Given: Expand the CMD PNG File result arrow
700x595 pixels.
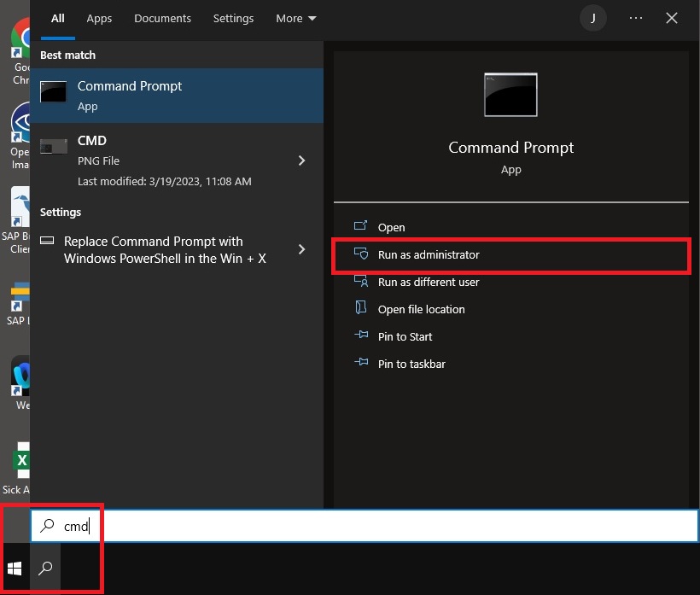Looking at the screenshot, I should coord(302,160).
